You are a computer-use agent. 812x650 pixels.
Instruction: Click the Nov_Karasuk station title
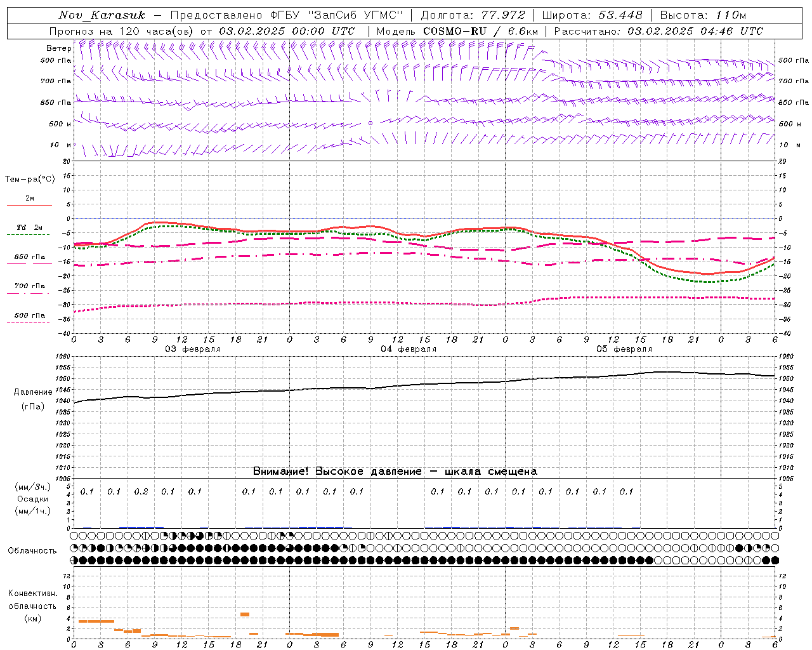(x=102, y=15)
